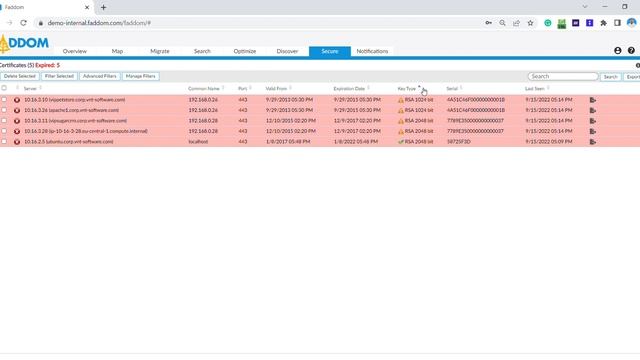
Task: Click expired status icon for 10.16.3.11
Action: (x=17, y=121)
